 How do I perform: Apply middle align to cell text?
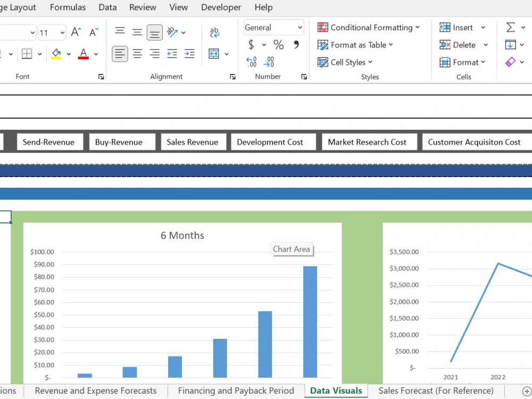point(137,32)
